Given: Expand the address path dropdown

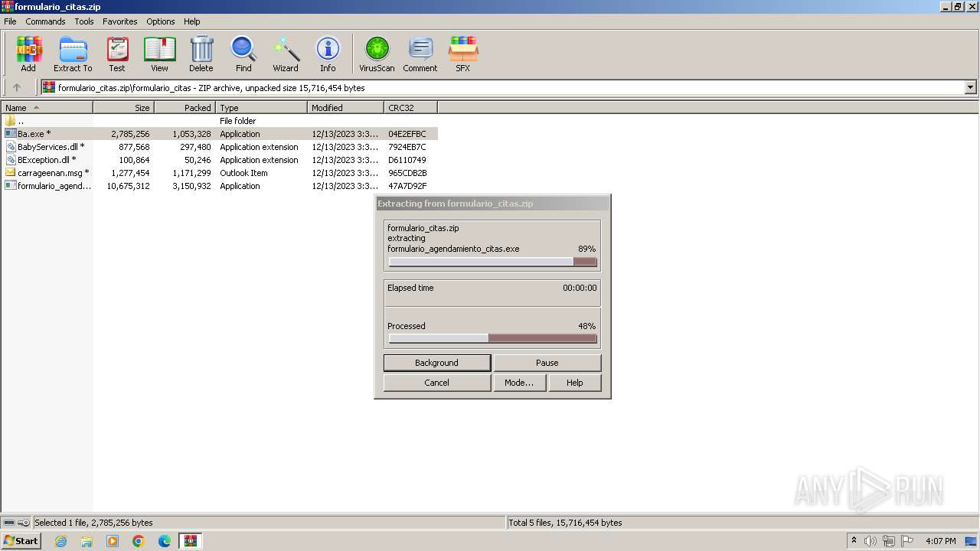Looking at the screenshot, I should tap(971, 88).
